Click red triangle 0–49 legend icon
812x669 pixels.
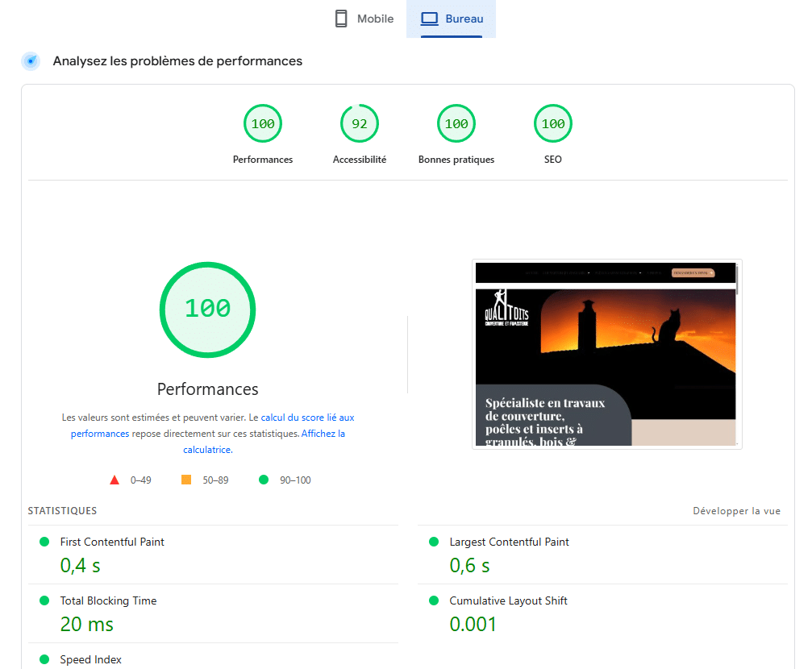115,480
